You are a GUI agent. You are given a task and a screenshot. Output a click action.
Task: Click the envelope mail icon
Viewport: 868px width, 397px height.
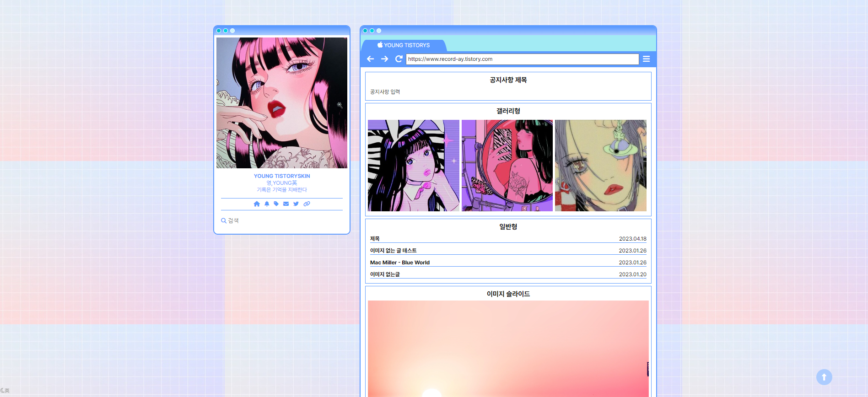tap(286, 204)
